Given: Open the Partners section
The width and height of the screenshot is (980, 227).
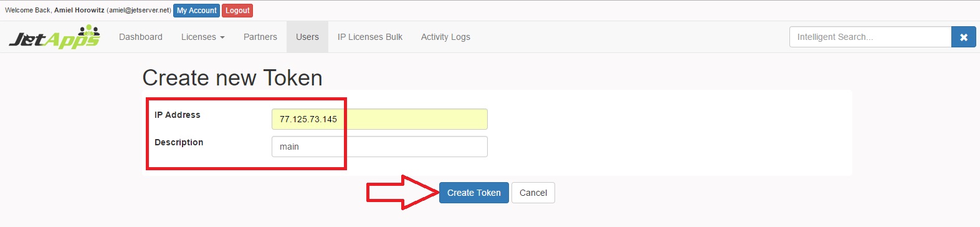Looking at the screenshot, I should click(x=260, y=37).
